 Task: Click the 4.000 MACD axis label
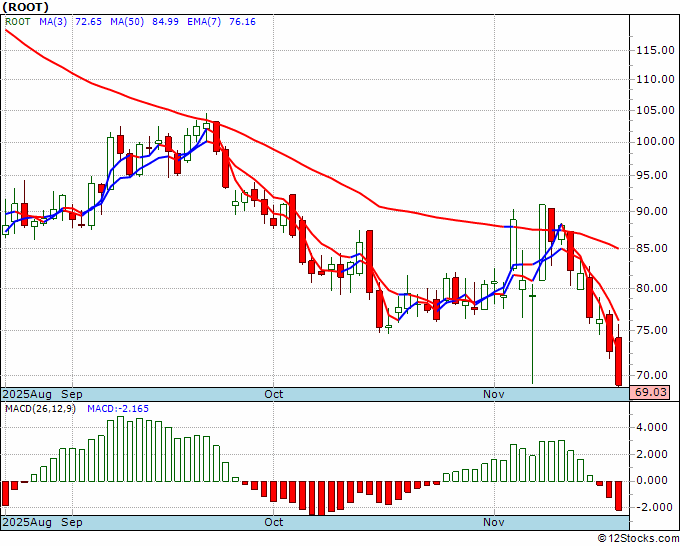point(652,428)
